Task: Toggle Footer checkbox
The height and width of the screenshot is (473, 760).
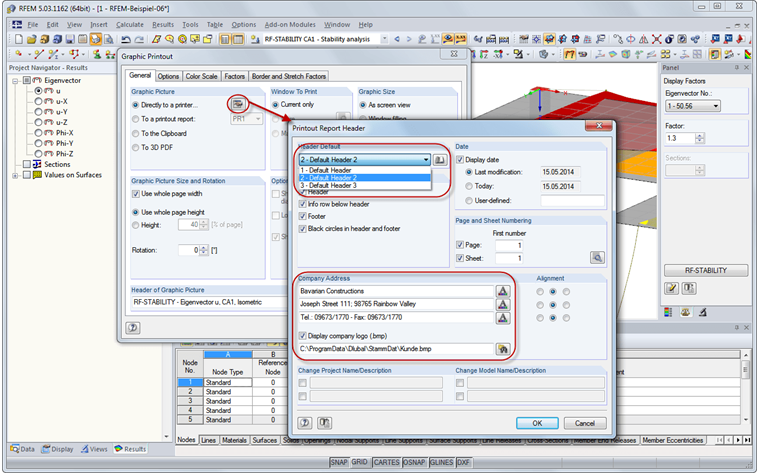Action: (x=303, y=216)
